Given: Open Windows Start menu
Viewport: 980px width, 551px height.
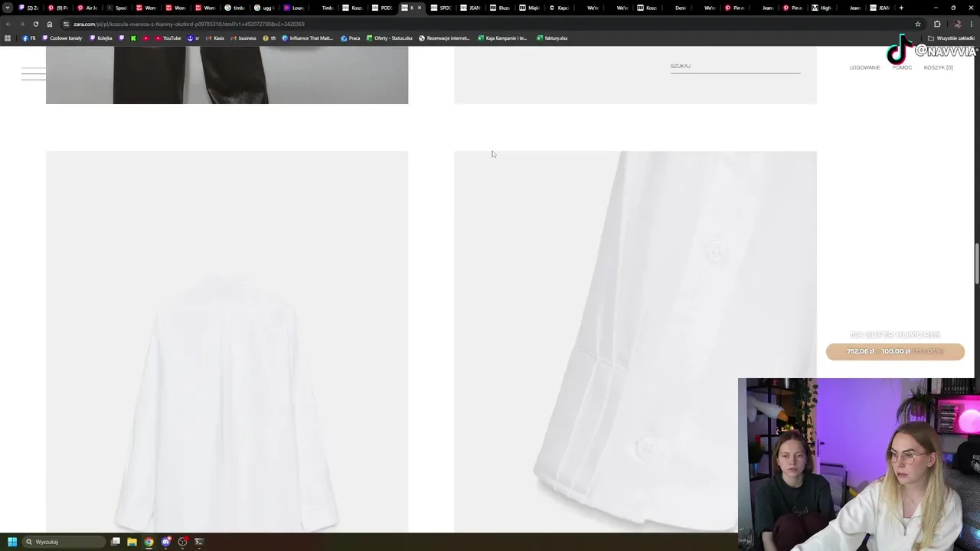Looking at the screenshot, I should [11, 542].
